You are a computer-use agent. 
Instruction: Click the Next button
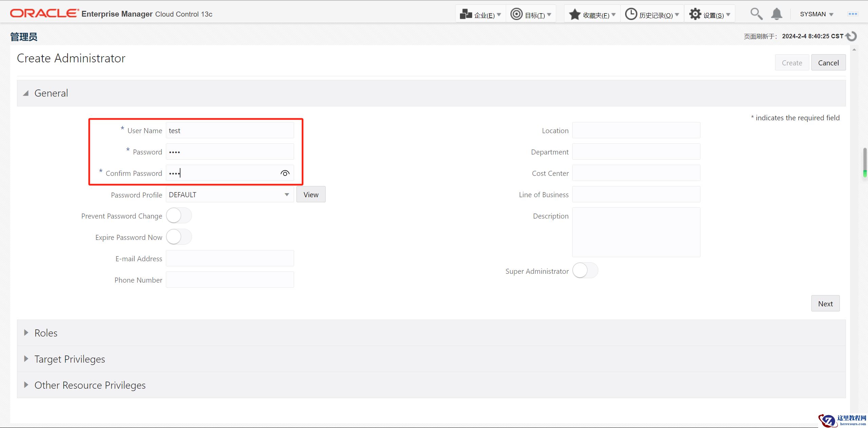[825, 304]
